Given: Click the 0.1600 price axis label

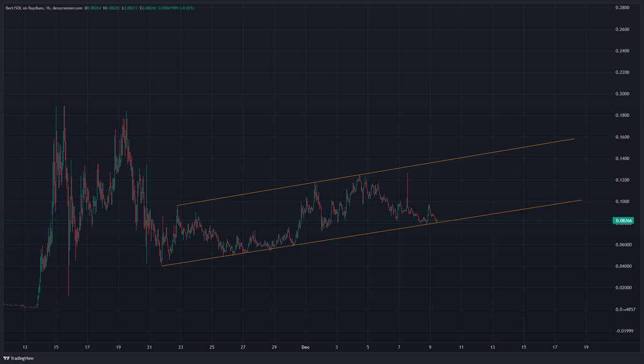Looking at the screenshot, I should (x=623, y=137).
